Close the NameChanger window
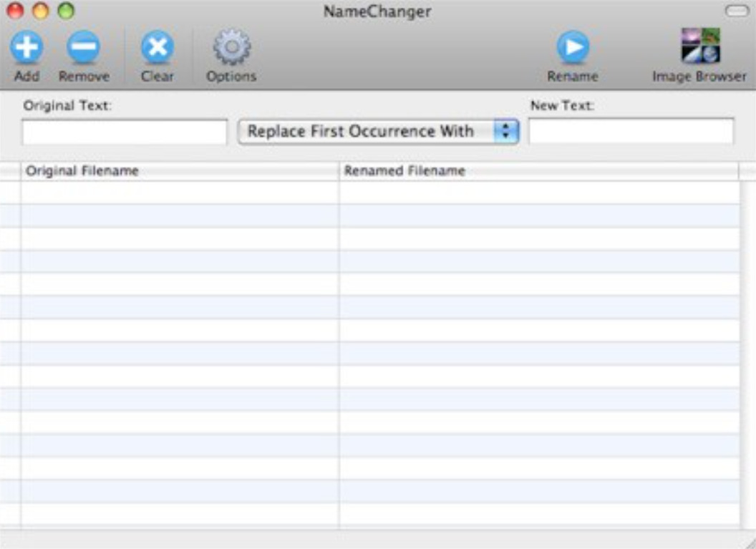The width and height of the screenshot is (756, 549). point(15,10)
